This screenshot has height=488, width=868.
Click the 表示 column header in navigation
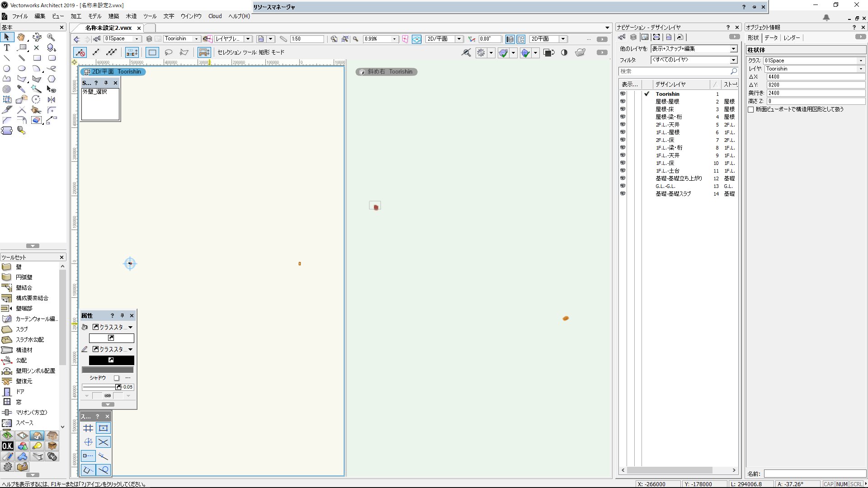pyautogui.click(x=630, y=84)
